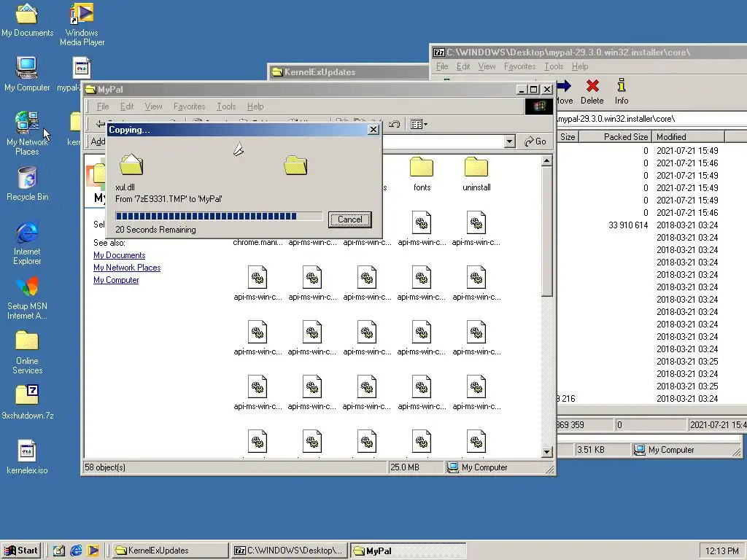
Task: Click the Delete icon in 7-Zip toolbar
Action: tap(592, 91)
